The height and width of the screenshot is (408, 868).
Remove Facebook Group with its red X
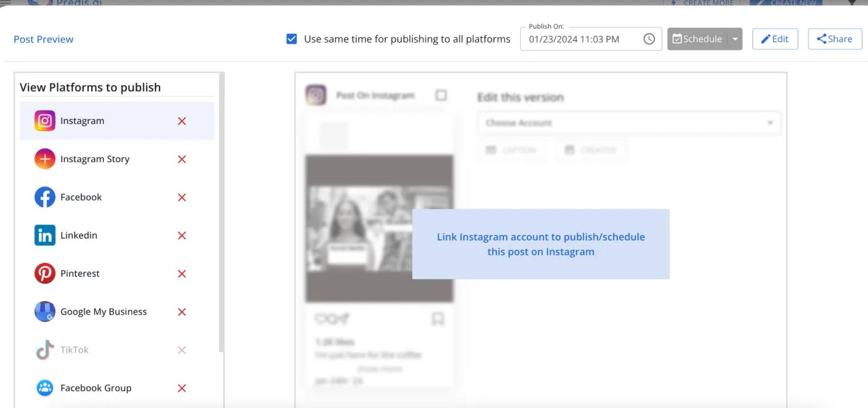point(181,389)
